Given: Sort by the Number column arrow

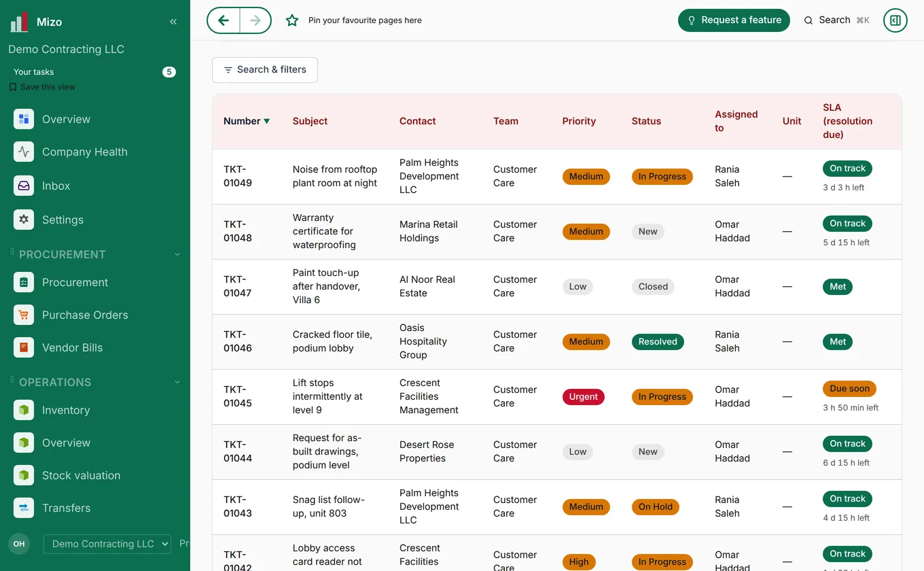Looking at the screenshot, I should click(267, 121).
